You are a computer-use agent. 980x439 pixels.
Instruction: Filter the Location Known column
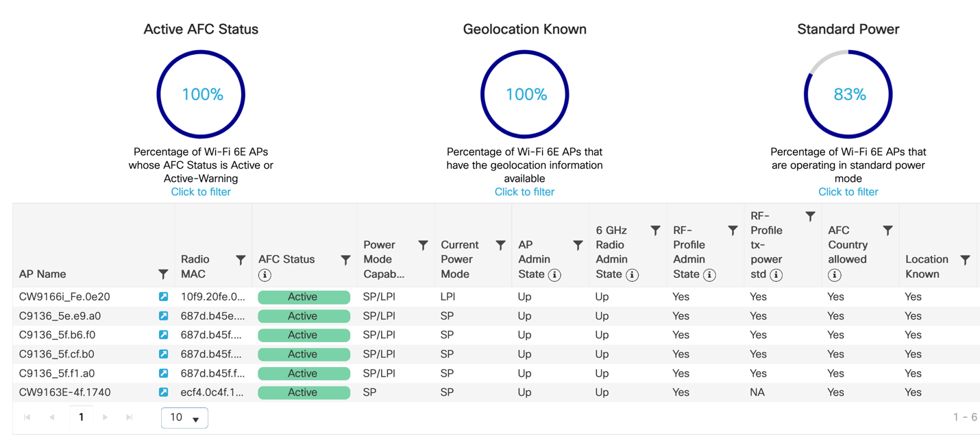tap(965, 260)
